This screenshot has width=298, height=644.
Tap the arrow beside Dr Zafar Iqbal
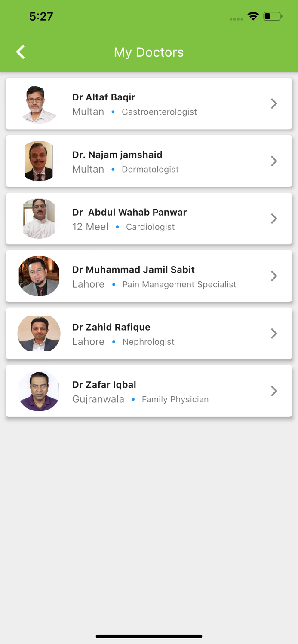click(x=274, y=391)
